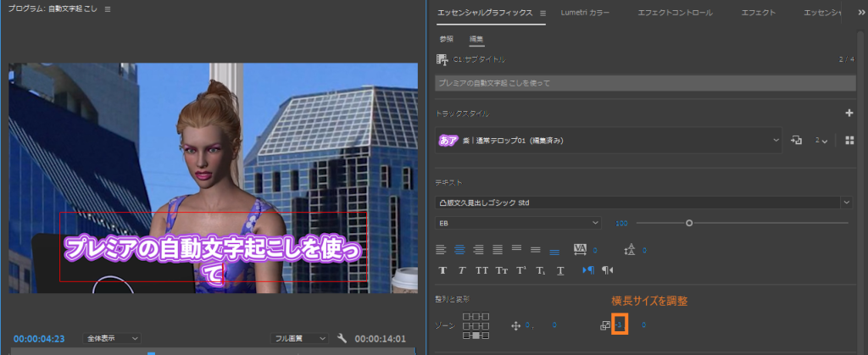868x355 pixels.
Task: Set left-to-right text direction
Action: (x=588, y=270)
